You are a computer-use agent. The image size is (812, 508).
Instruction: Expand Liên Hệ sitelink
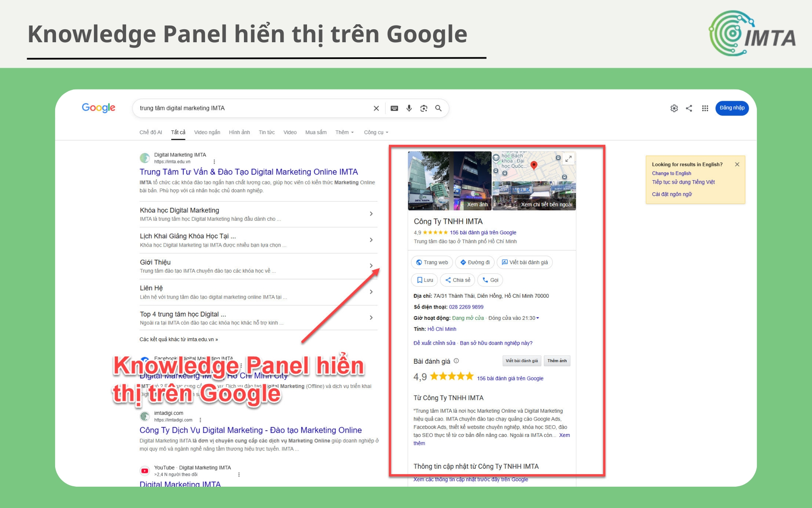(371, 292)
